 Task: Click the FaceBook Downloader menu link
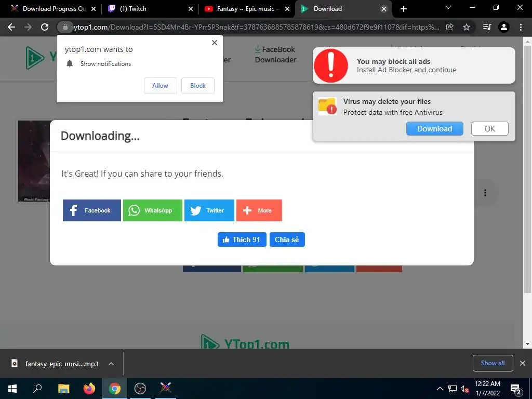tap(275, 55)
